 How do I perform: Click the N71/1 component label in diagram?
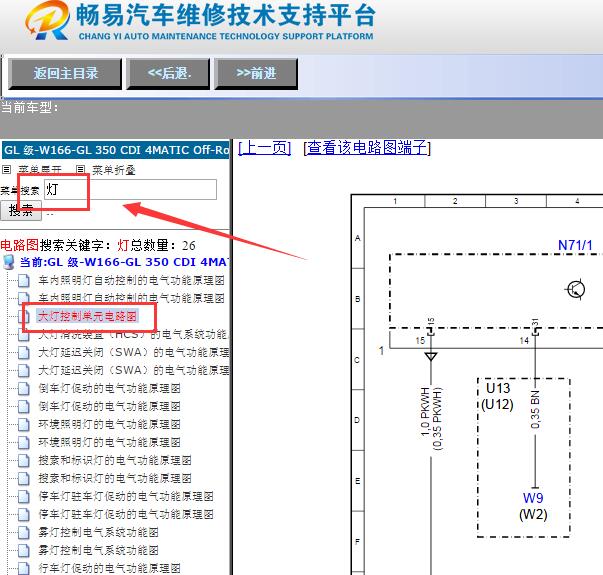(575, 245)
